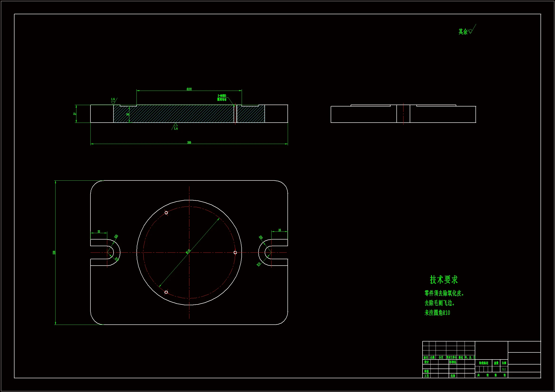Click the 25 dimension above left slot
This screenshot has height=392, width=555.
[x=99, y=231]
